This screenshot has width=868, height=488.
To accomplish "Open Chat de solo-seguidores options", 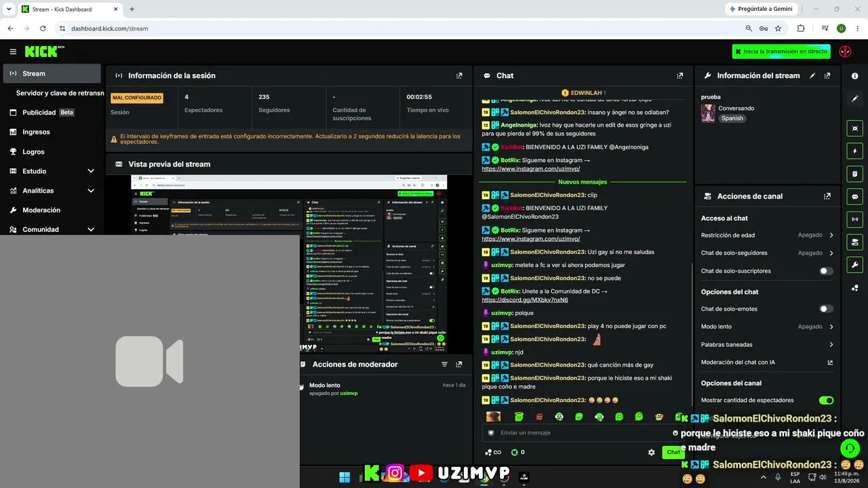I will 767,253.
